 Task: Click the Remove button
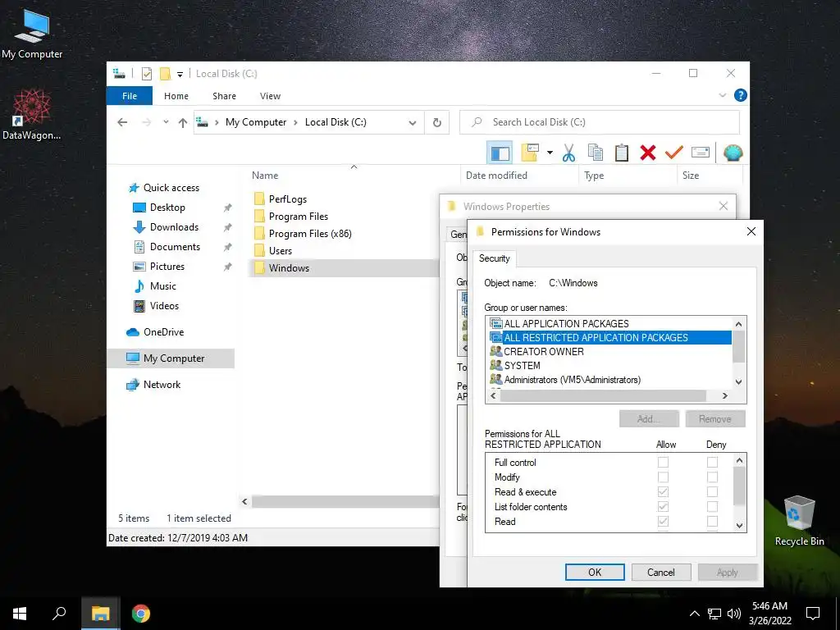pyautogui.click(x=714, y=419)
